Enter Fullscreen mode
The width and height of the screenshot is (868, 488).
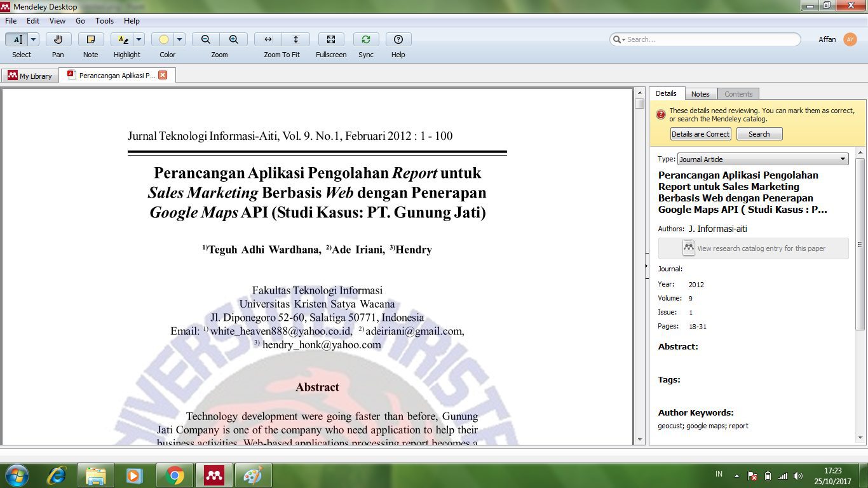(331, 39)
